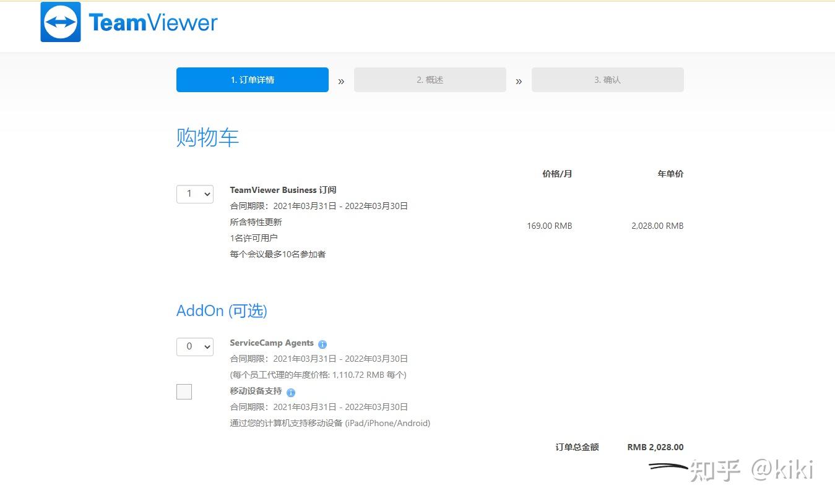
Task: Go to the 2. 概述 step
Action: click(430, 80)
